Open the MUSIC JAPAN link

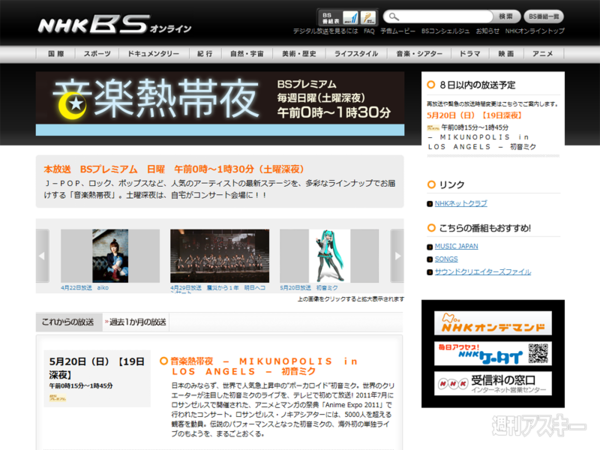click(456, 246)
